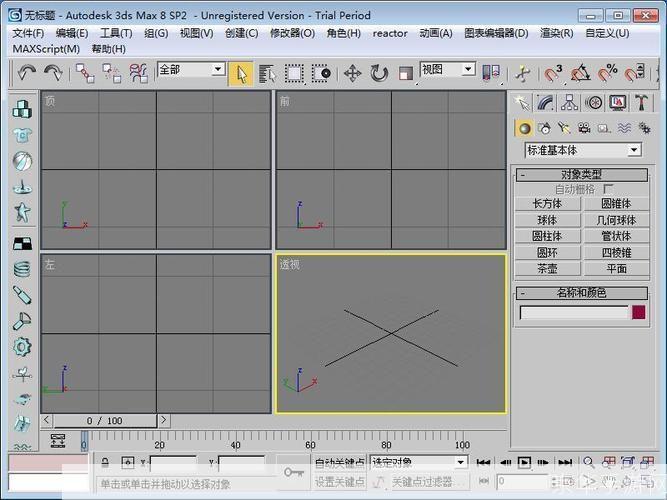The height and width of the screenshot is (500, 667).
Task: Switch to the Modify command panel tab
Action: coord(545,103)
